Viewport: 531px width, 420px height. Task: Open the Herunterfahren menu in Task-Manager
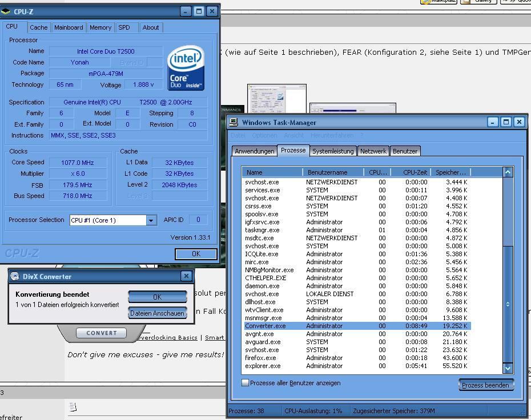point(332,135)
